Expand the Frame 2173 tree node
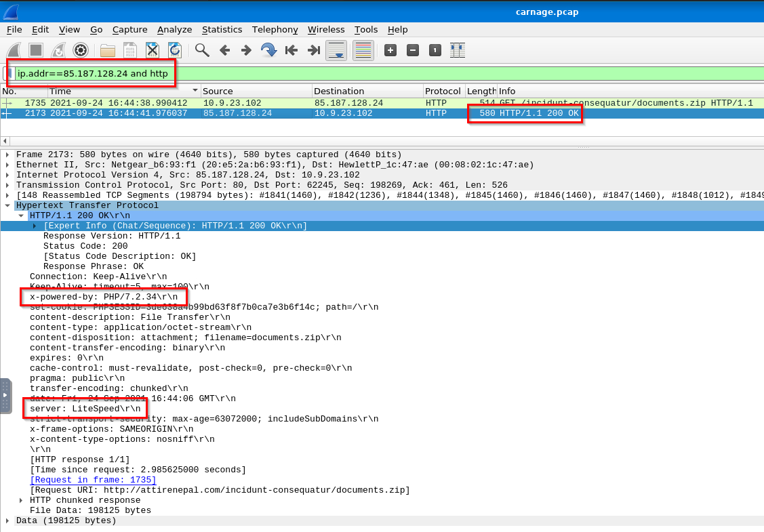 pos(7,155)
